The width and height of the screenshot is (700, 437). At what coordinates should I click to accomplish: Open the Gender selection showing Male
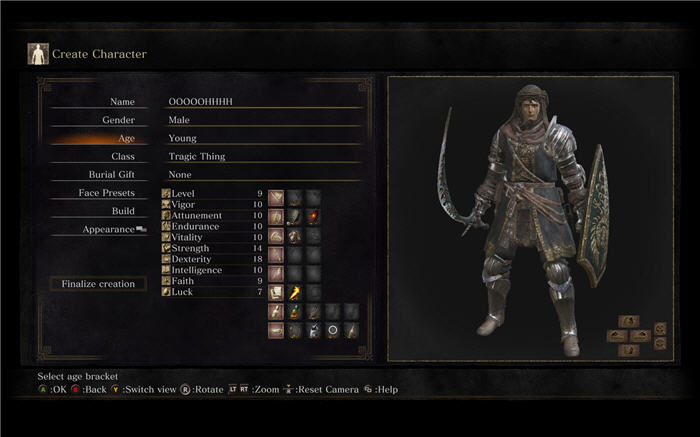click(263, 120)
